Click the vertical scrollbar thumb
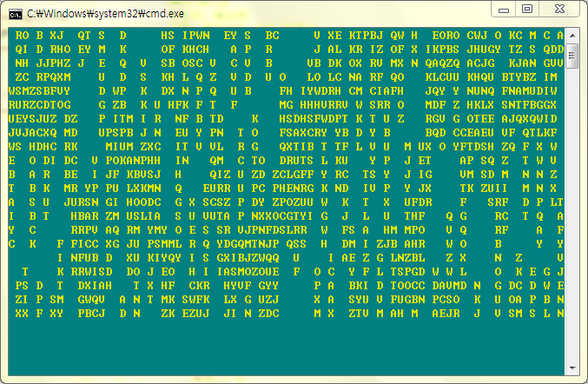The width and height of the screenshot is (588, 384). (572, 56)
